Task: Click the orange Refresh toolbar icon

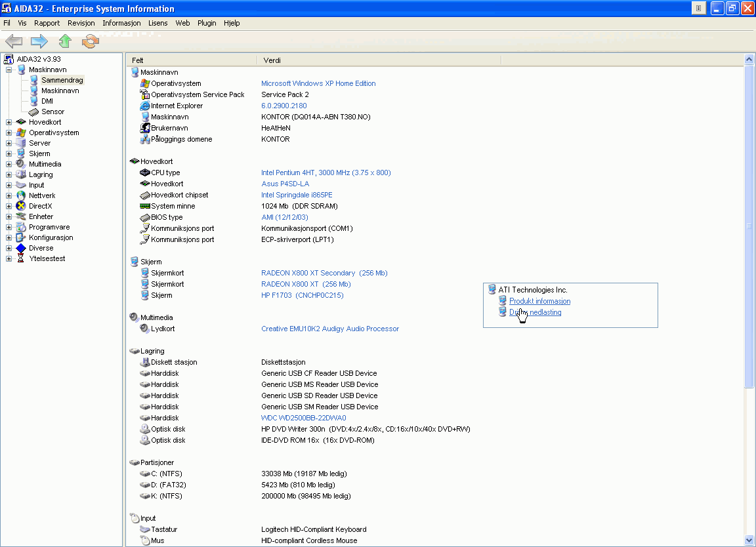Action: click(90, 41)
